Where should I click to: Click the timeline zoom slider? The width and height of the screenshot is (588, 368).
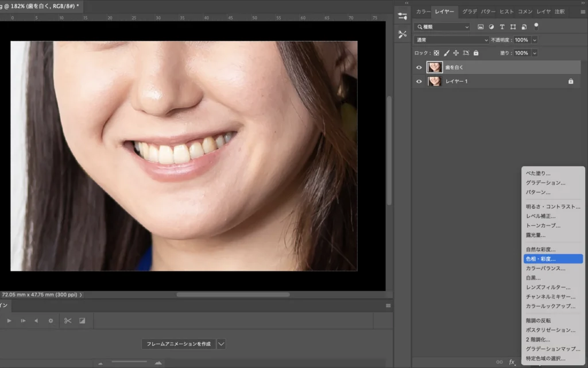[129, 362]
